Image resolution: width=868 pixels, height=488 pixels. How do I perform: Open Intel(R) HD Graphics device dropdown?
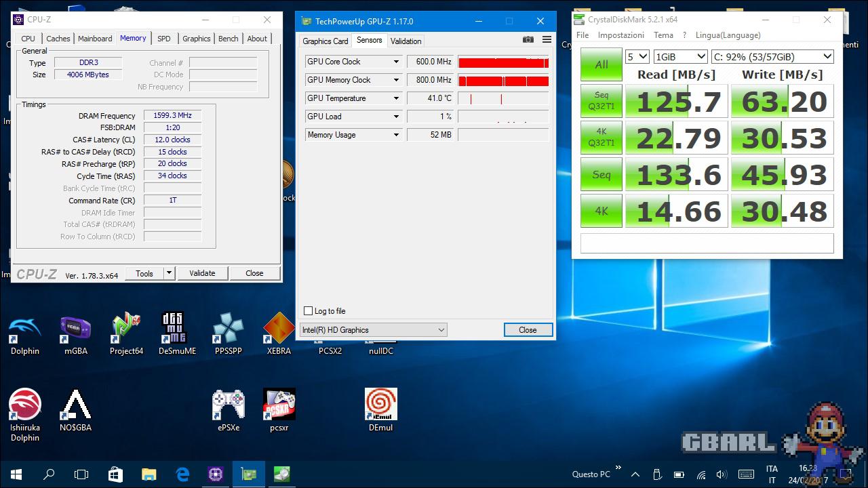click(x=373, y=330)
